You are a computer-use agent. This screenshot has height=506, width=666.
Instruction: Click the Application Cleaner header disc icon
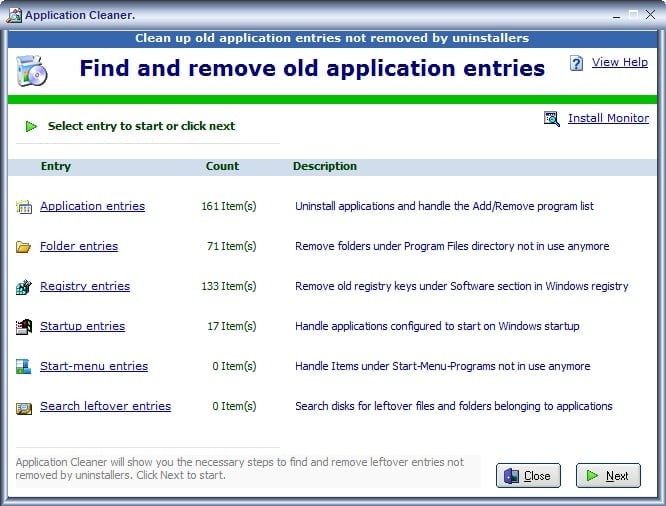31,71
